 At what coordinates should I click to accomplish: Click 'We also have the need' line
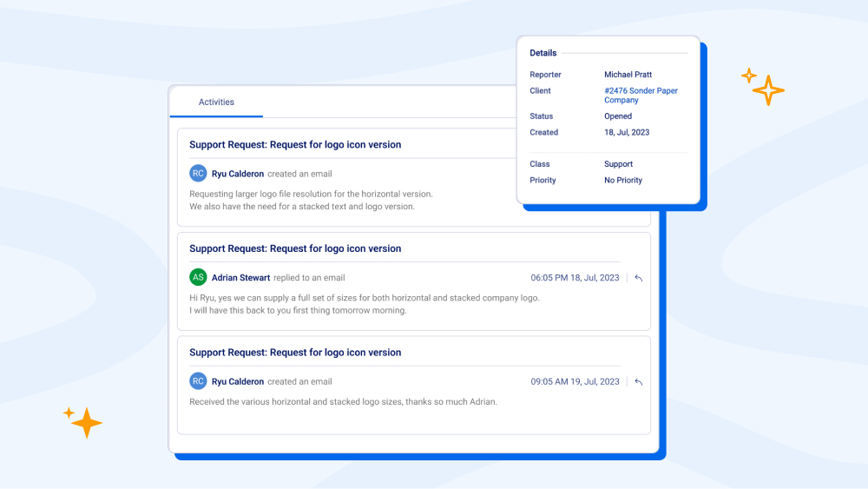[x=302, y=207]
